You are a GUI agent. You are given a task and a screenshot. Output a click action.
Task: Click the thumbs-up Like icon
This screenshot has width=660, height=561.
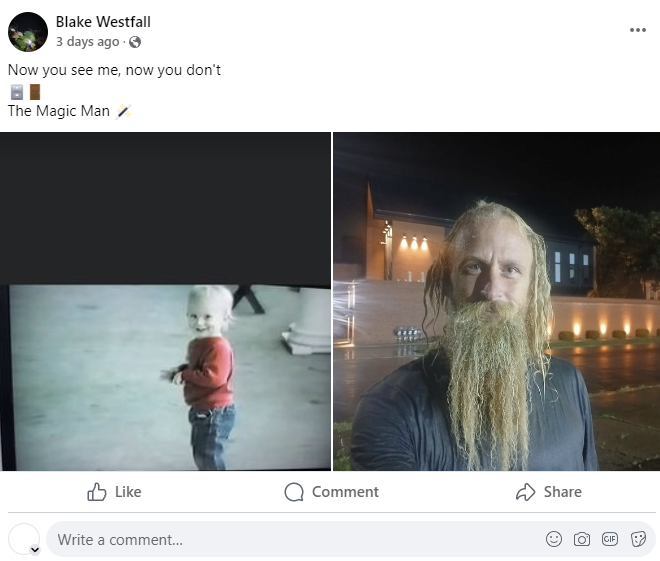click(97, 492)
